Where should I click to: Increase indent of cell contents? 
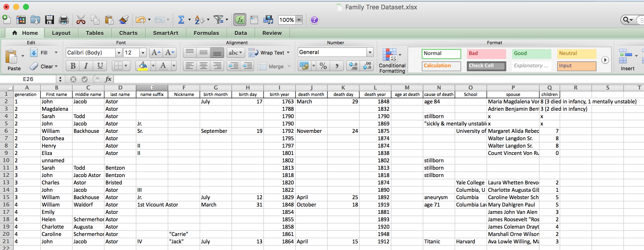point(247,66)
